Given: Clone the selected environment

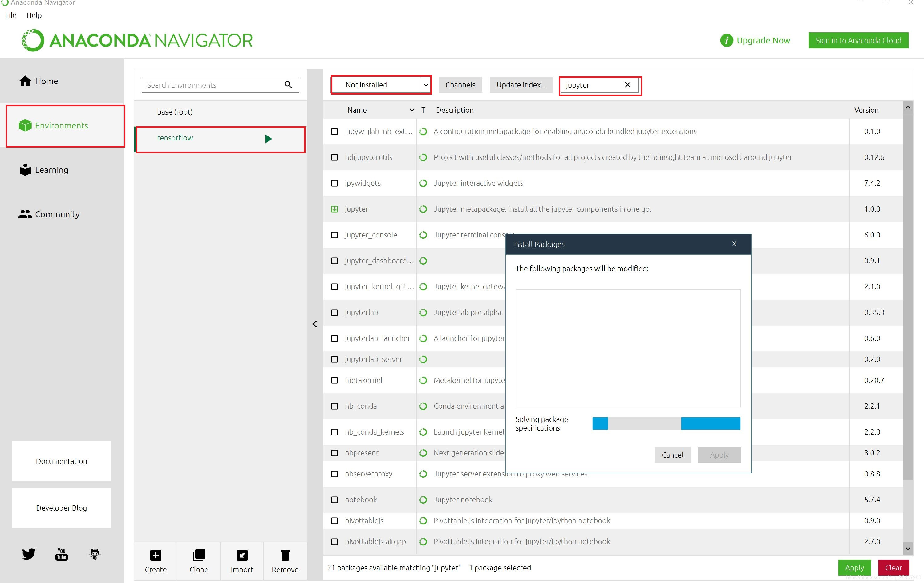Looking at the screenshot, I should click(x=199, y=561).
